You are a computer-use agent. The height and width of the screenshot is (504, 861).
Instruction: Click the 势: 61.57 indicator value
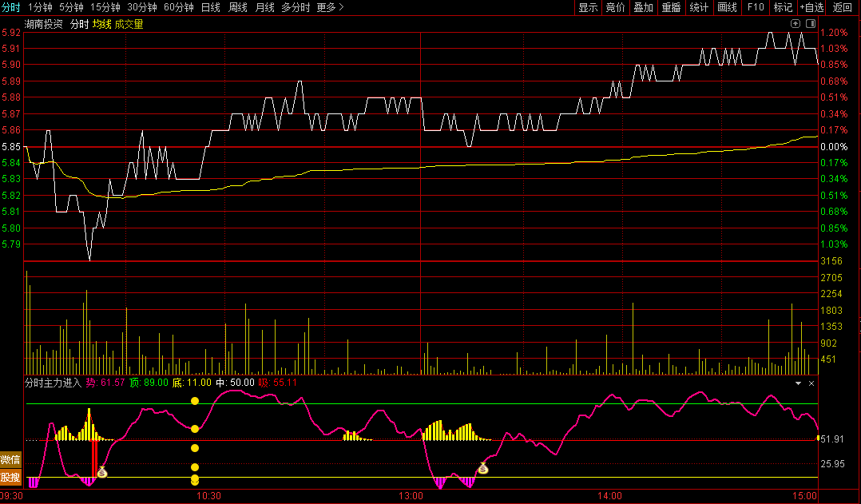coord(105,383)
